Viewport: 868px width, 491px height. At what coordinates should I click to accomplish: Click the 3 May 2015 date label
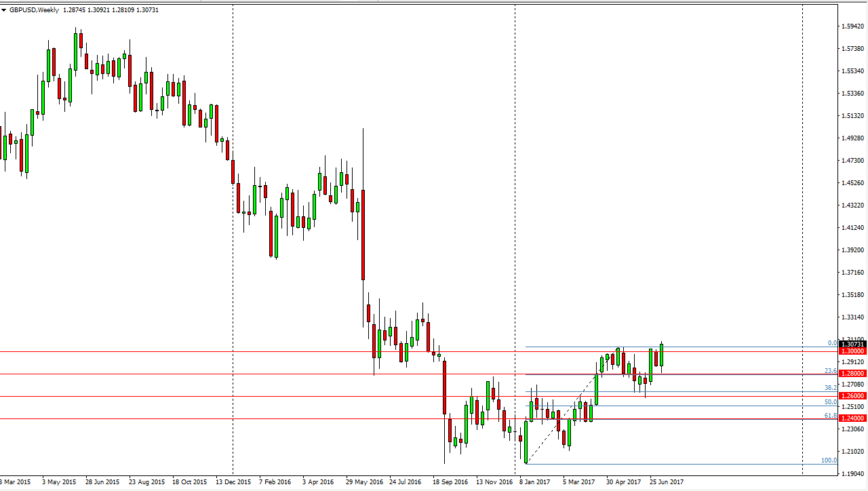59,482
